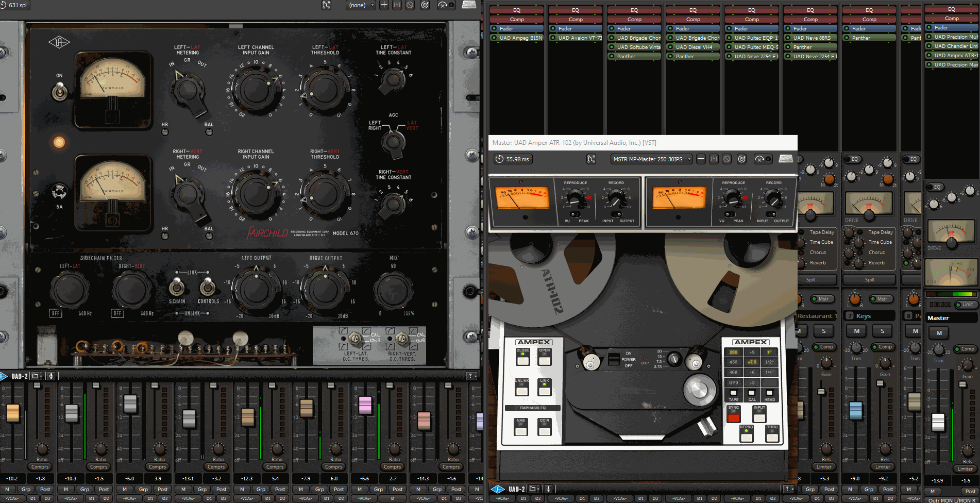Open routing icon in Fairchild plugin toolbar
The width and height of the screenshot is (980, 503).
pyautogui.click(x=326, y=5)
